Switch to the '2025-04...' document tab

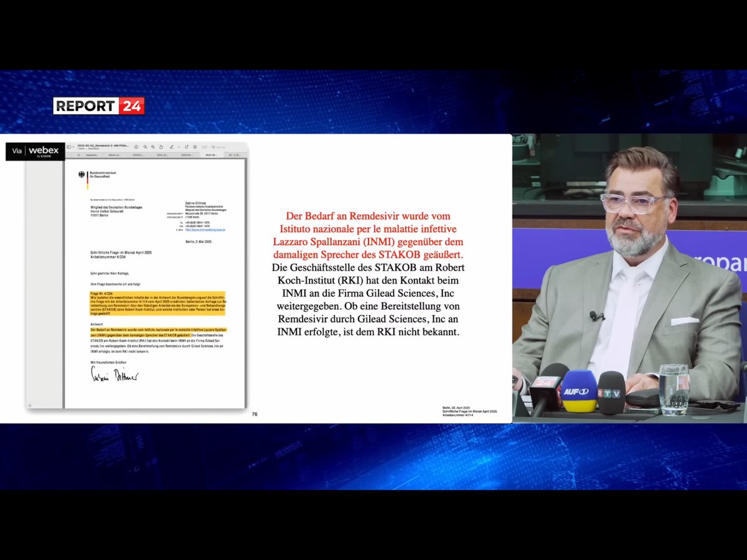coord(187,155)
